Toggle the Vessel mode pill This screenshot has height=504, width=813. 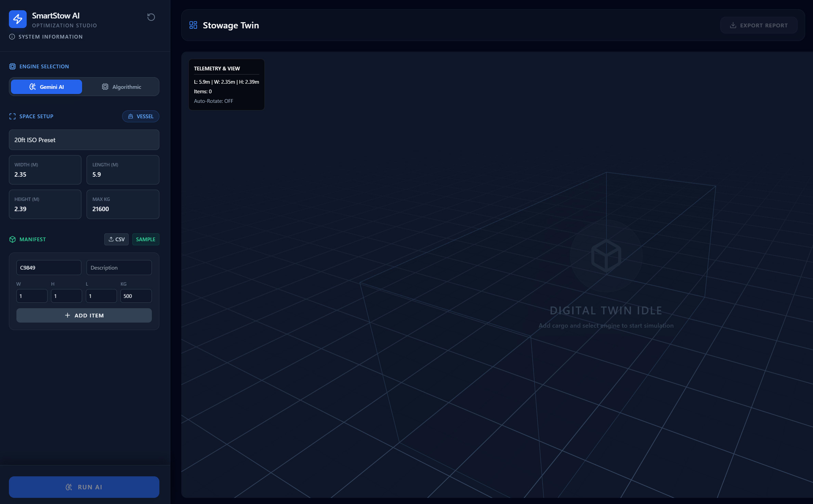(141, 117)
